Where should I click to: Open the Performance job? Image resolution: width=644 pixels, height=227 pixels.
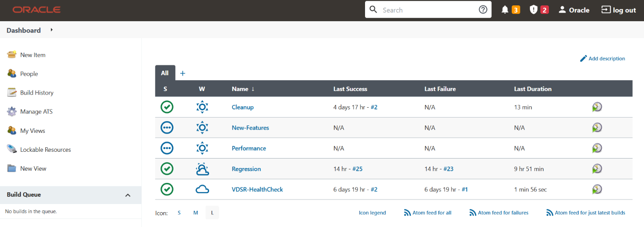coord(249,148)
